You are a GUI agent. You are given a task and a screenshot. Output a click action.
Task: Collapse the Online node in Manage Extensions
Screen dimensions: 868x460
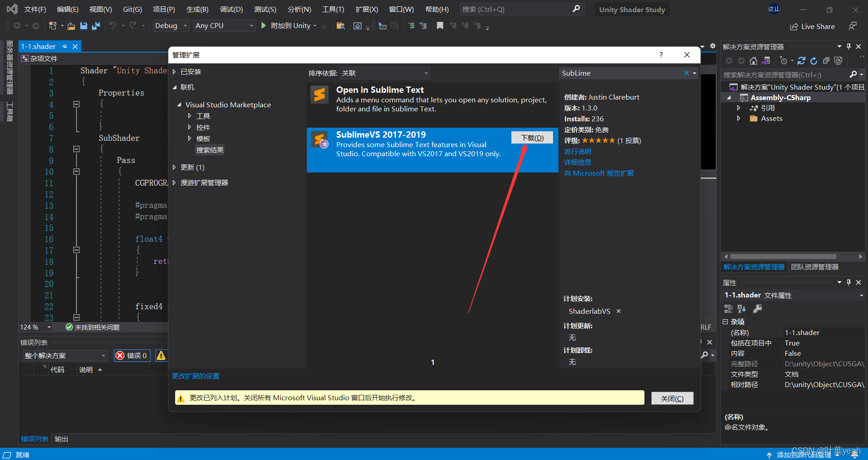[x=175, y=87]
